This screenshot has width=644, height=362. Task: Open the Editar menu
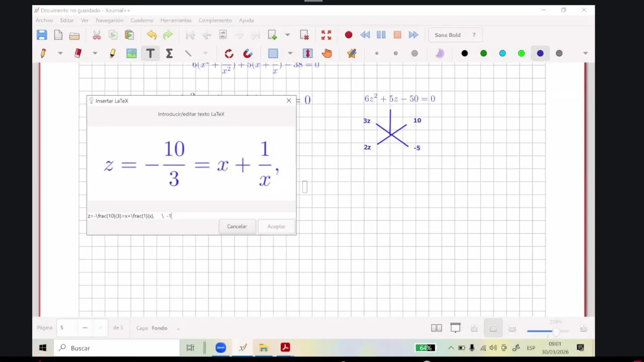pos(67,20)
